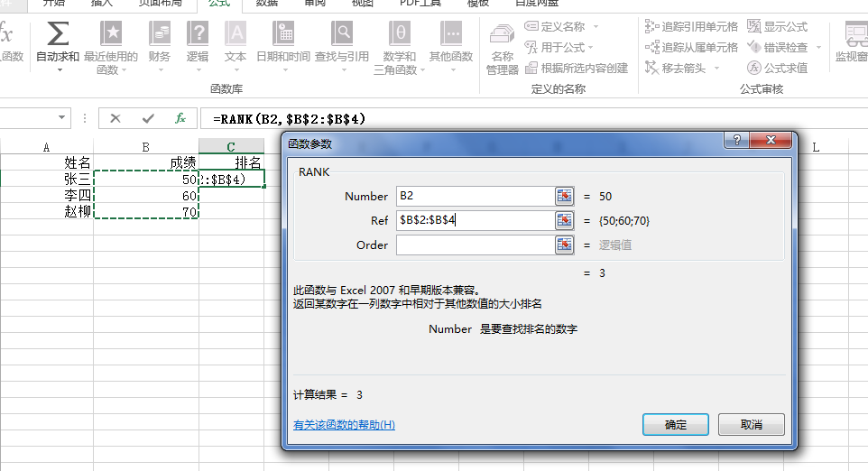Switch to the Formulas (公式) ribbon tab
This screenshot has width=868, height=471.
(219, 4)
